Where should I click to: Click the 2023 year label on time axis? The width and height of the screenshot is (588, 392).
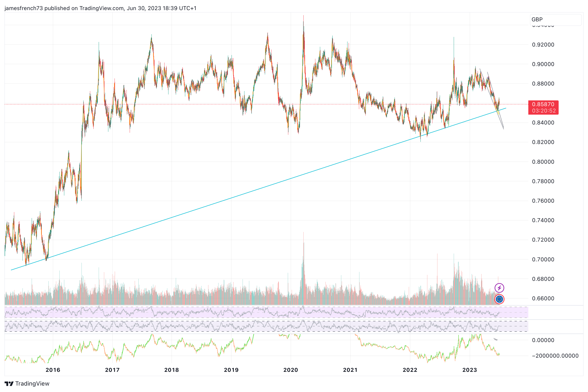point(469,370)
